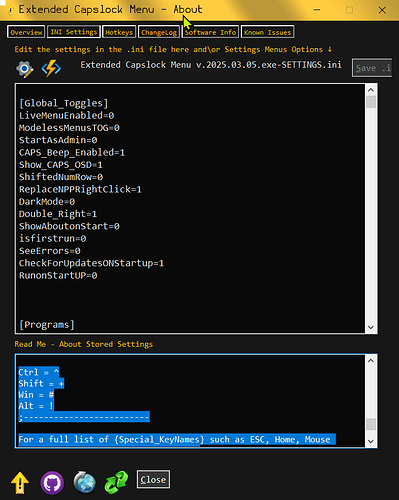Click the Read Me scroll down arrow
The width and height of the screenshot is (399, 500).
(371, 441)
